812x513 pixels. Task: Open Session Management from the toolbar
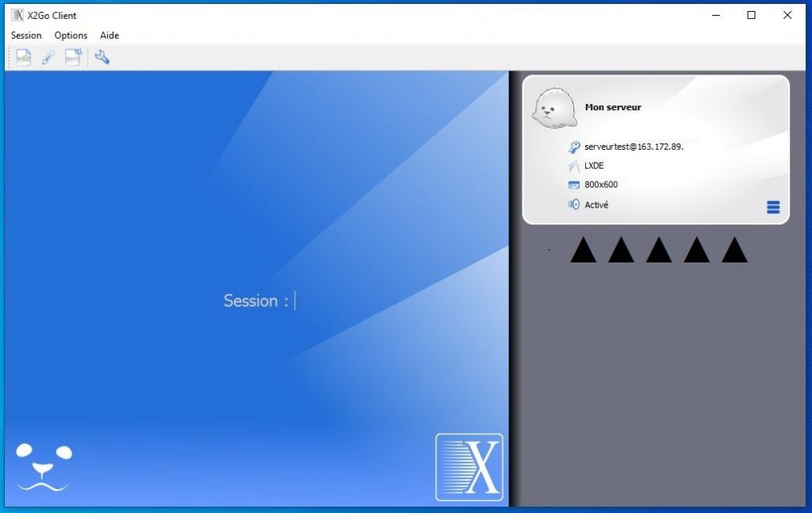pos(73,57)
